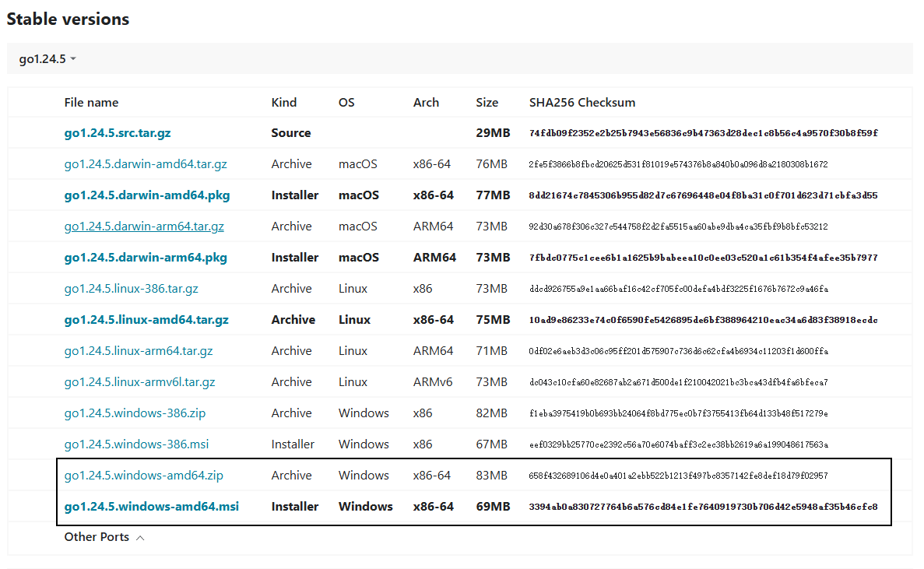Viewport: 924px width, 569px height.
Task: Click go1.24.5.linux-386.tar.gz link
Action: 131,289
